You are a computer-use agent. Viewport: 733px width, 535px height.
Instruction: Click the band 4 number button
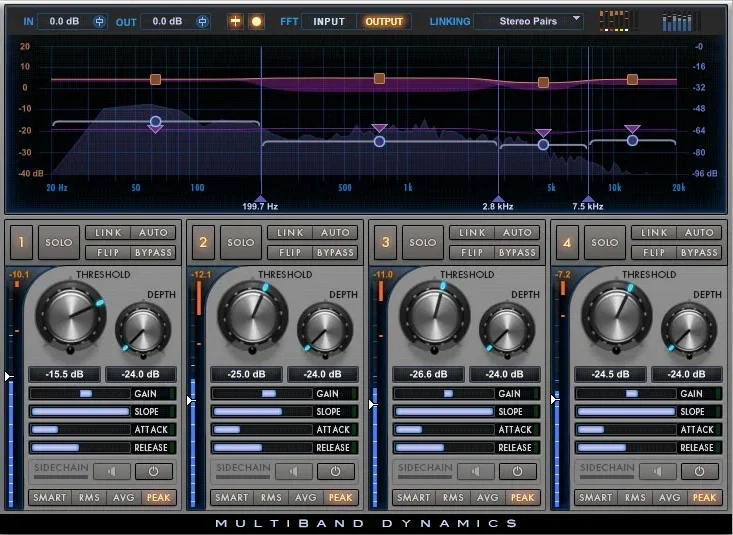(x=567, y=242)
